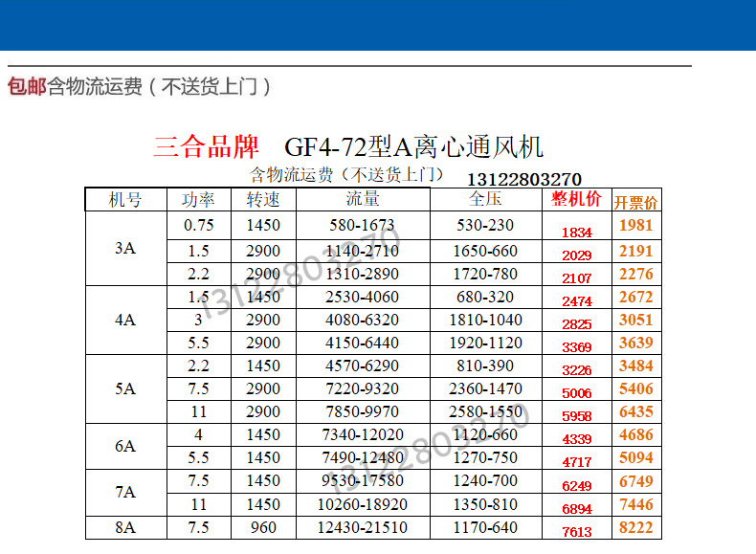Click the 全压 column header
This screenshot has width=756, height=554.
(485, 199)
